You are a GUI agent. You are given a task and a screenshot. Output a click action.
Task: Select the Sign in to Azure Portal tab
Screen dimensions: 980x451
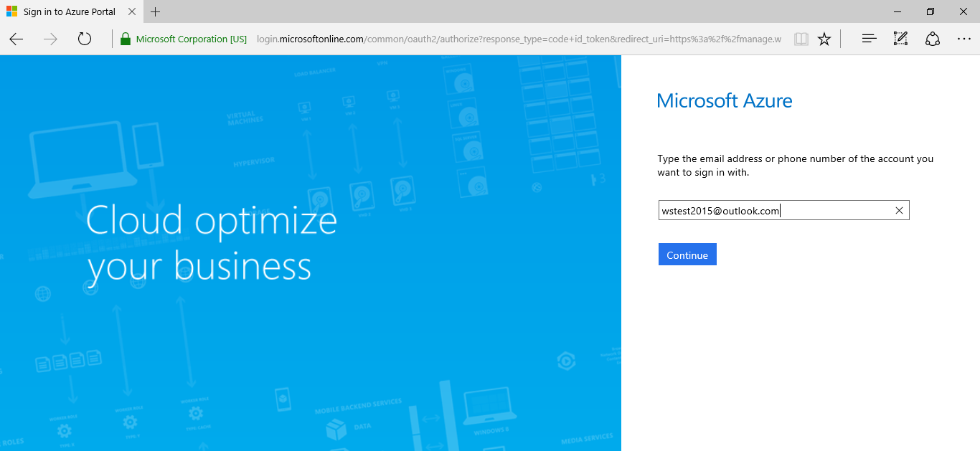pos(71,11)
